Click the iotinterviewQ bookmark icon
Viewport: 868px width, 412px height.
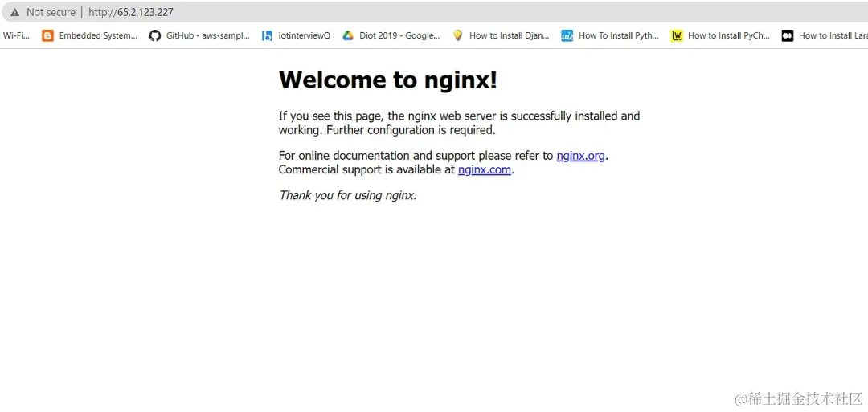[267, 36]
